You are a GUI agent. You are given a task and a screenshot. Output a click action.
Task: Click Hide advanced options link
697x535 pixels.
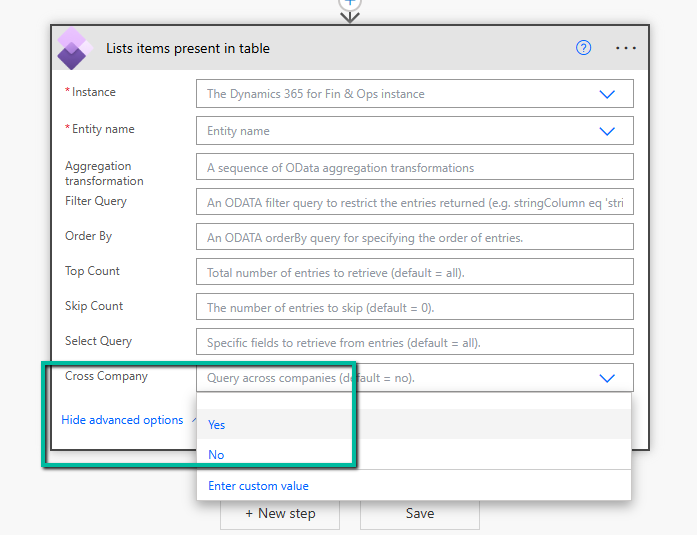pyautogui.click(x=122, y=420)
